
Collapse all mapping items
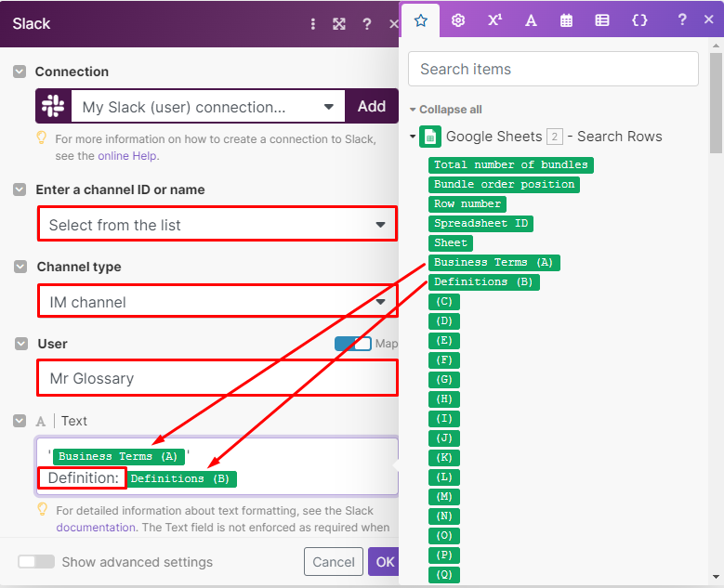(x=445, y=110)
